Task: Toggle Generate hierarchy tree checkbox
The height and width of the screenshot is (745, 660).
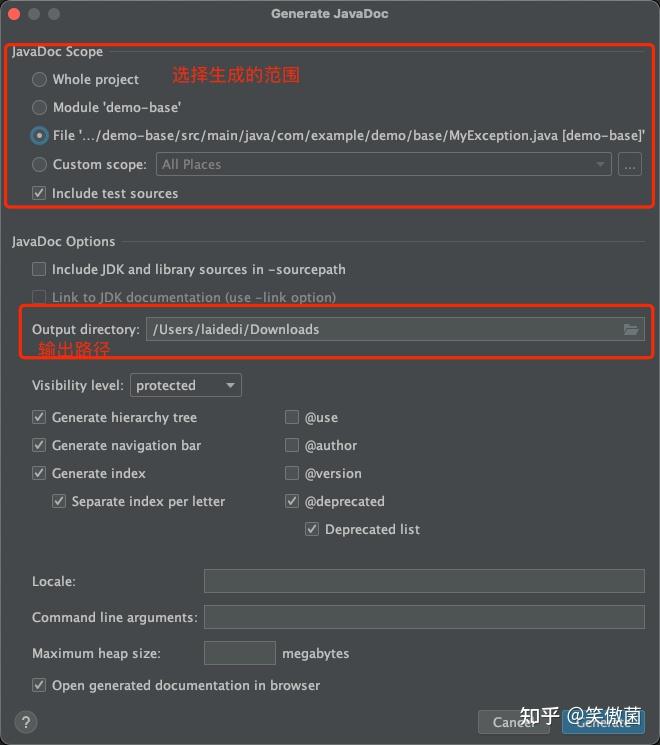Action: pyautogui.click(x=39, y=417)
